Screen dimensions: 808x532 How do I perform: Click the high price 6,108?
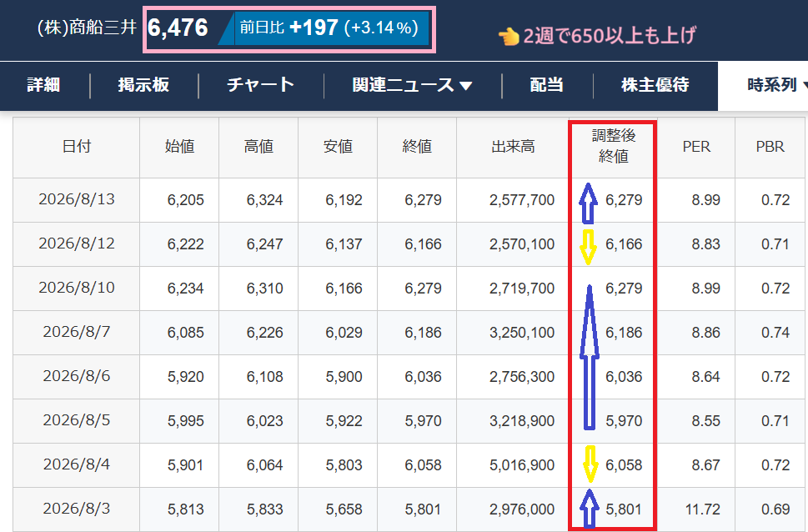pyautogui.click(x=265, y=377)
